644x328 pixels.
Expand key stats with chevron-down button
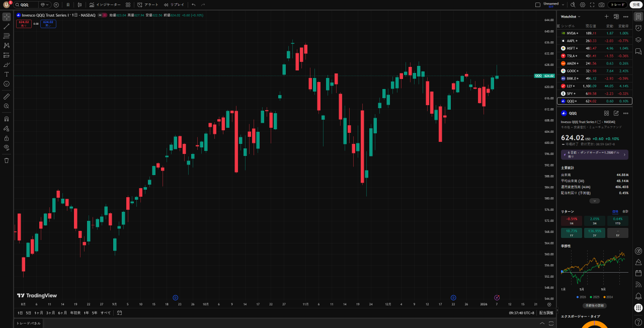(595, 200)
